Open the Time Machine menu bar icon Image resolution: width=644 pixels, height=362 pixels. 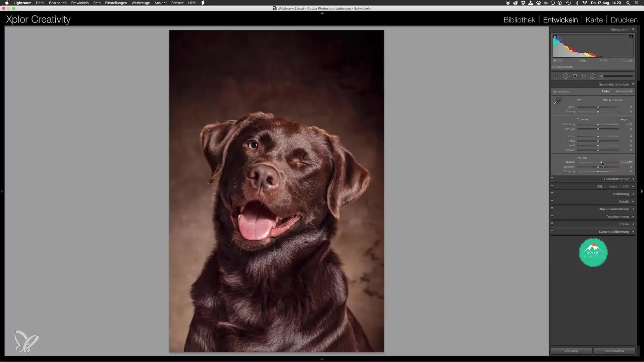(x=569, y=3)
